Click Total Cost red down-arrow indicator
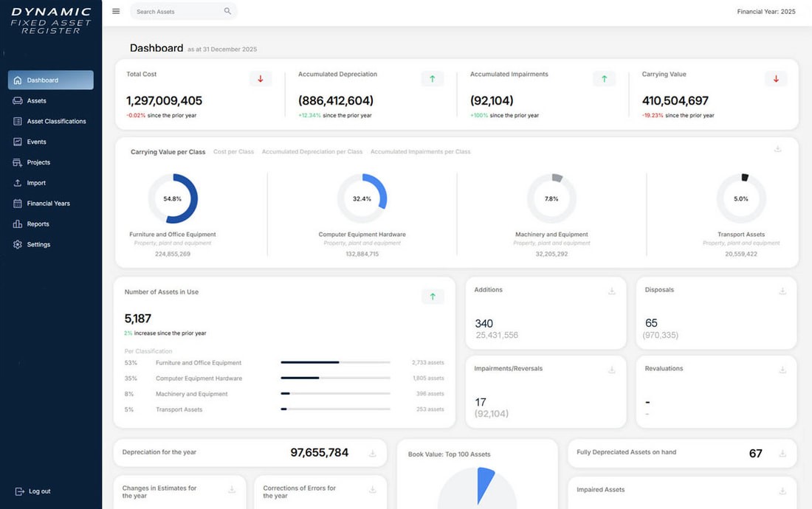The image size is (812, 509). click(x=261, y=79)
